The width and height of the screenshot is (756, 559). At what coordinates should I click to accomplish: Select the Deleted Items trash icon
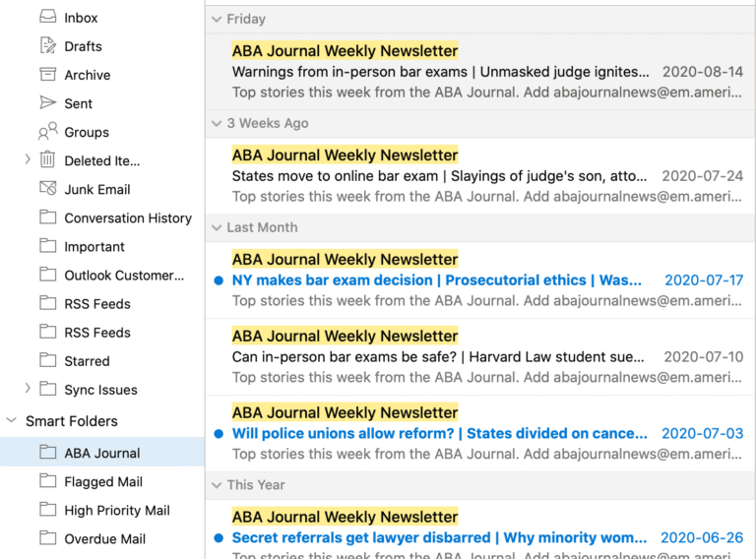click(47, 159)
